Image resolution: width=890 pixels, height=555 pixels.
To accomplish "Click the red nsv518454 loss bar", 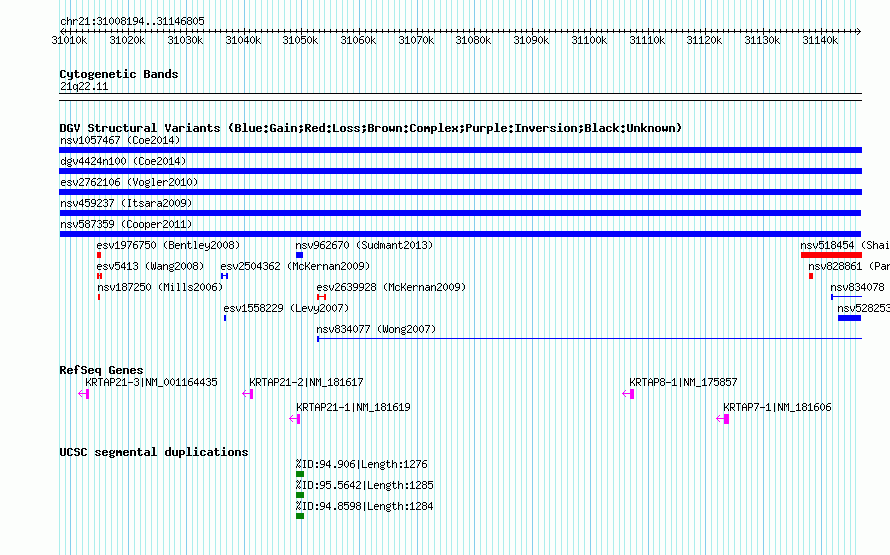I will pos(832,255).
